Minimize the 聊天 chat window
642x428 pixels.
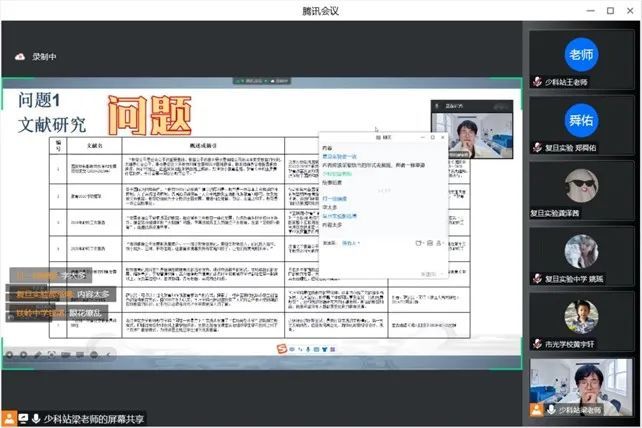[x=423, y=138]
